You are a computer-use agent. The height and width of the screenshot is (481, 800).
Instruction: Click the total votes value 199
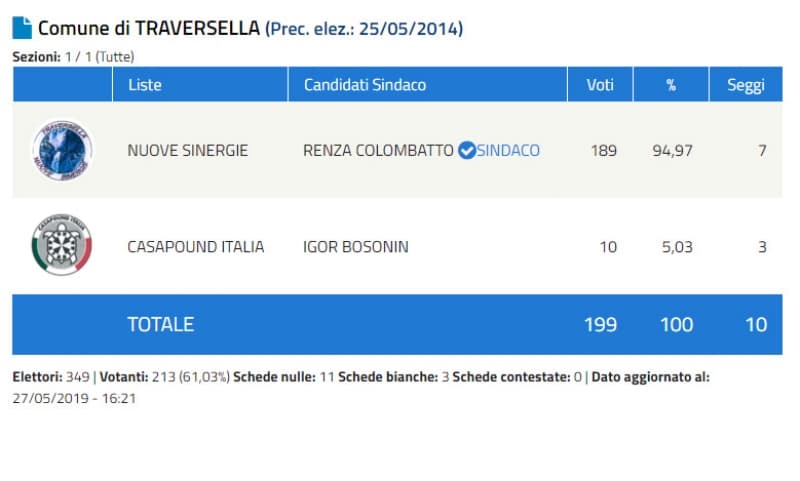pos(600,324)
